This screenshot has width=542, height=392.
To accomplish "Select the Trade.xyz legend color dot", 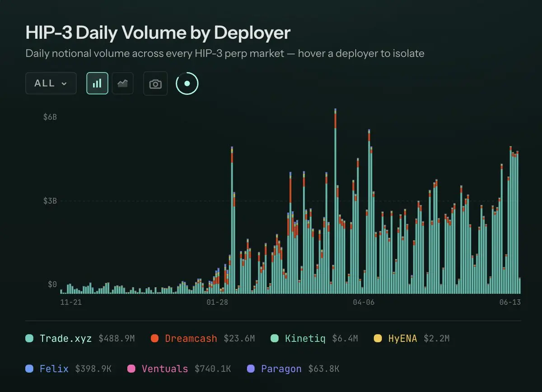I will [29, 338].
